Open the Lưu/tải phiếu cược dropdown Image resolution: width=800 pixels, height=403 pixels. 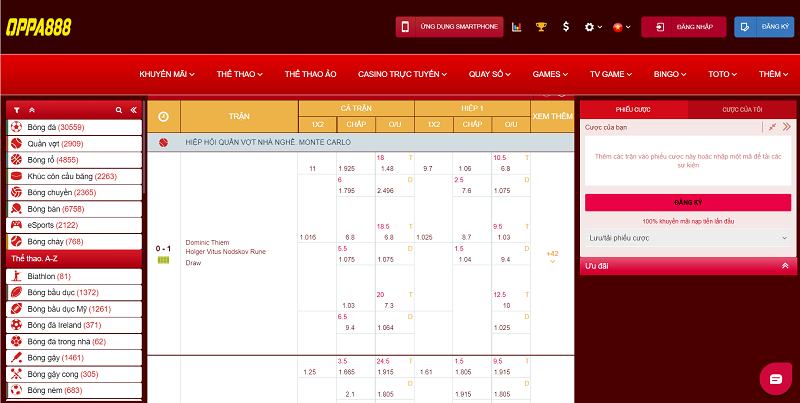tap(687, 238)
